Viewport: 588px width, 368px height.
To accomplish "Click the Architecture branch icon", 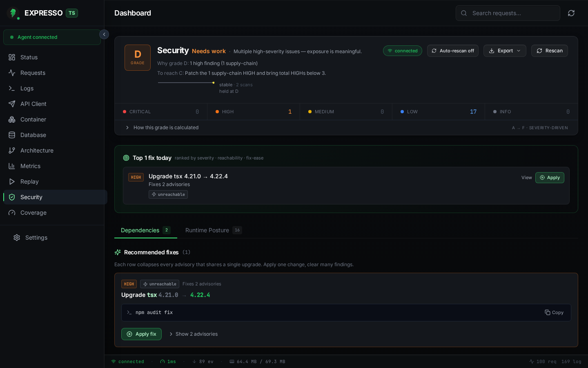I will (12, 150).
